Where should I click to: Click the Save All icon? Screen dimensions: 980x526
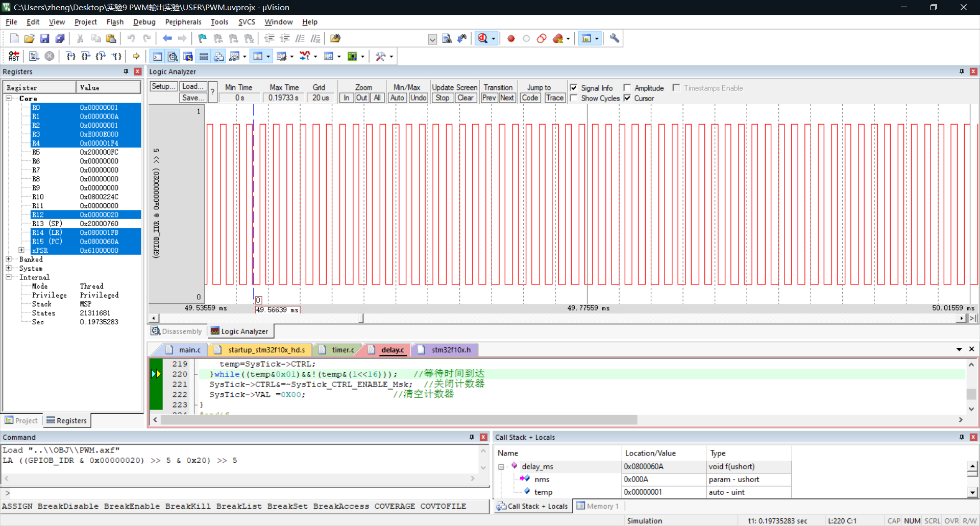click(x=60, y=38)
